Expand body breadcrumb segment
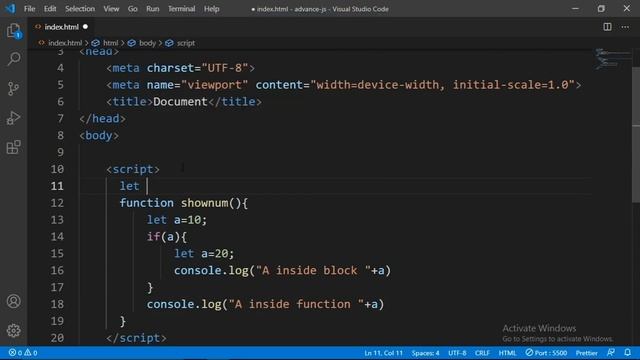The width and height of the screenshot is (640, 360). 147,43
